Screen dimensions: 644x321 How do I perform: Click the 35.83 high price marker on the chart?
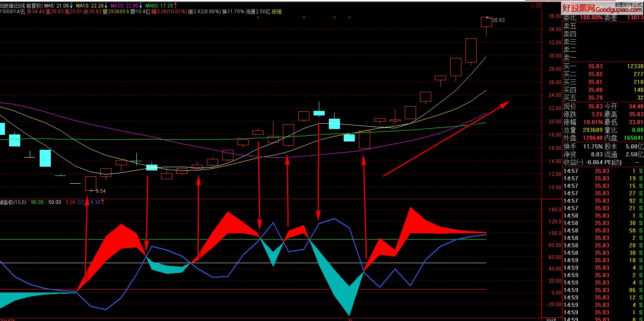[498, 20]
